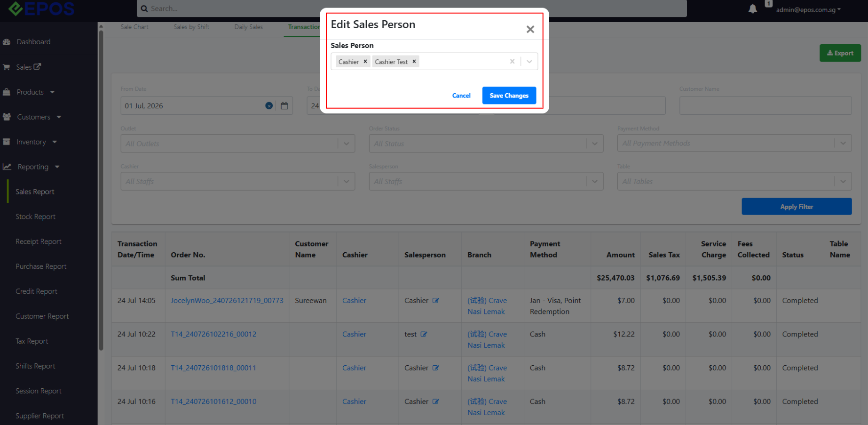Click the Customers people icon
868x425 pixels.
(7, 117)
